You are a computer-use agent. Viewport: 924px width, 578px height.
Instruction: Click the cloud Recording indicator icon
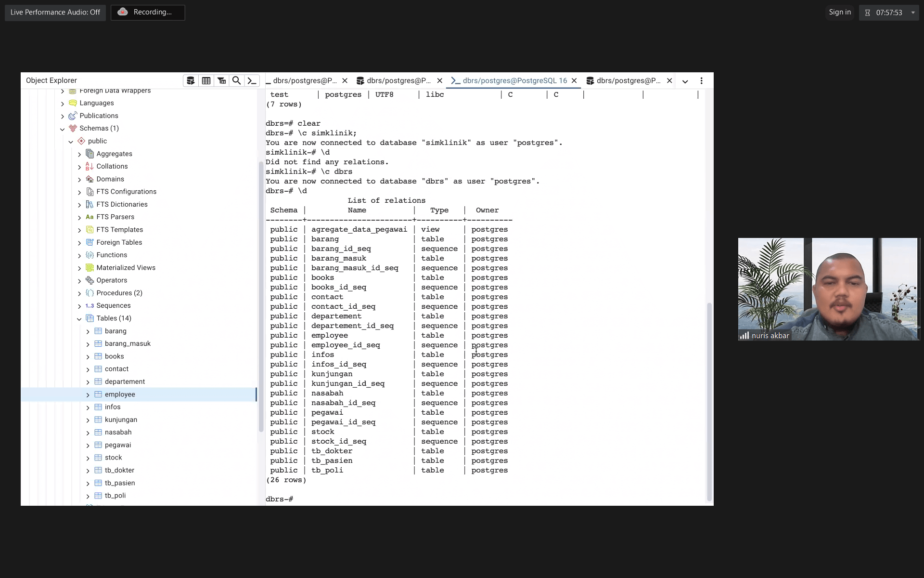tap(123, 12)
